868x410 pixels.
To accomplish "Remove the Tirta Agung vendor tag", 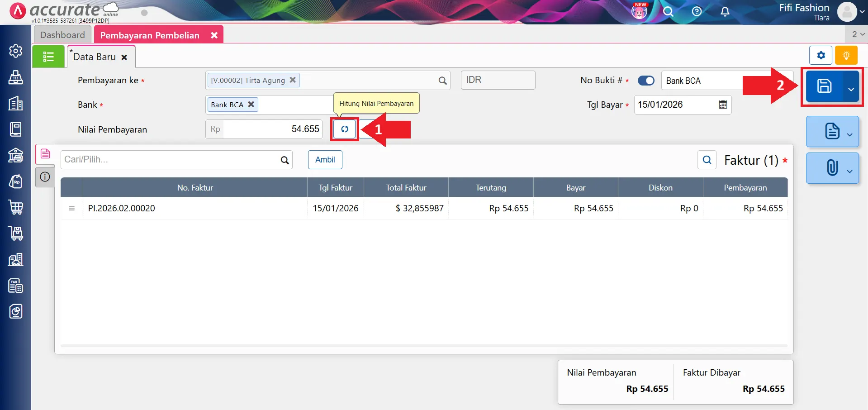I will (293, 80).
